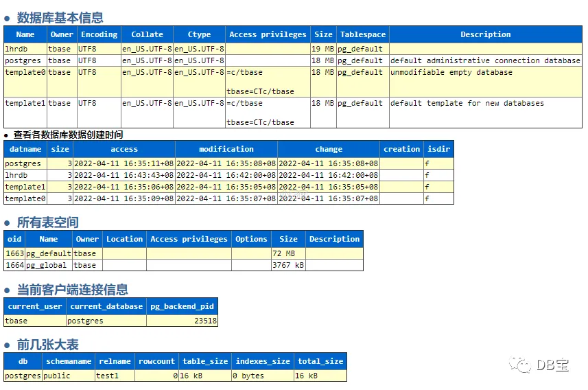
Task: Click the public schema name cell
Action: (x=69, y=376)
